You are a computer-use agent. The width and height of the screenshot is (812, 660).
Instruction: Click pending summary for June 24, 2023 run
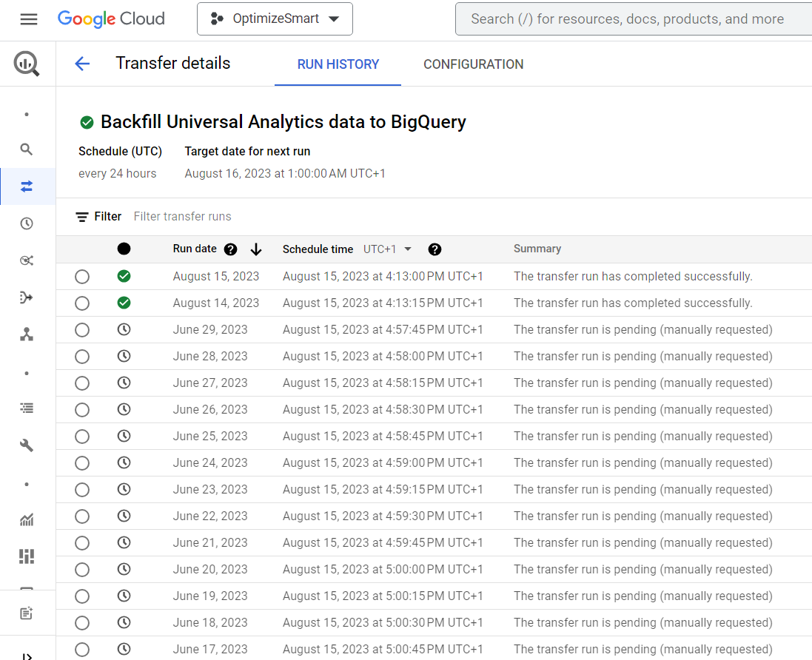click(x=643, y=462)
